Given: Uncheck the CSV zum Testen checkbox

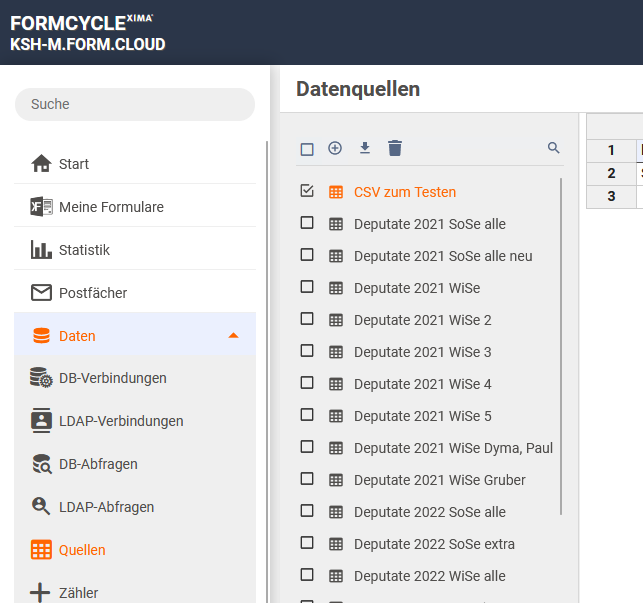Looking at the screenshot, I should coord(307,191).
